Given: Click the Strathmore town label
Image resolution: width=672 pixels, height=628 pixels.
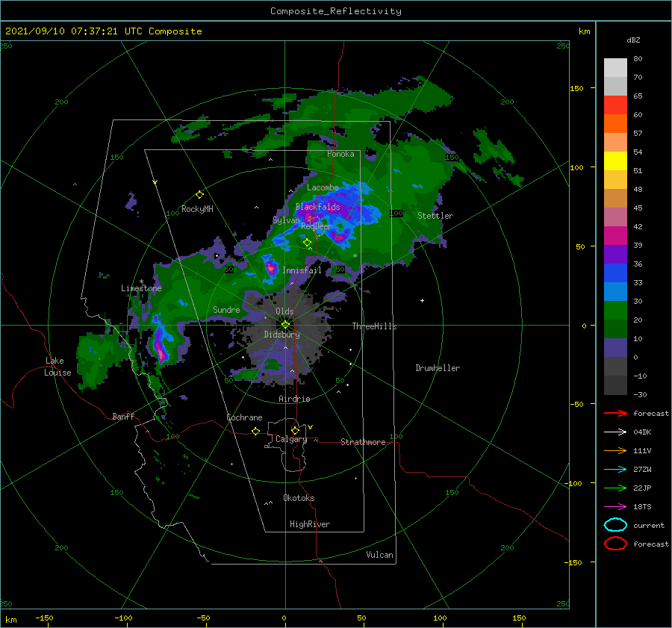Looking at the screenshot, I should coord(363,442).
